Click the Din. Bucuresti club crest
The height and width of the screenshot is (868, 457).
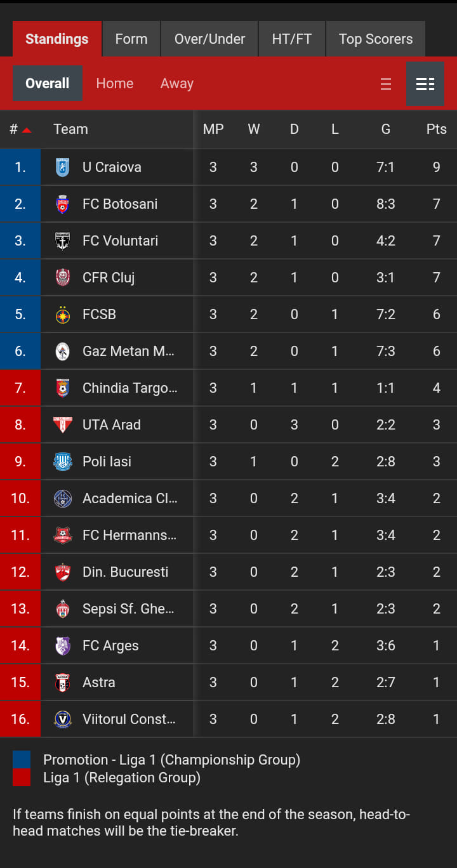pos(62,572)
